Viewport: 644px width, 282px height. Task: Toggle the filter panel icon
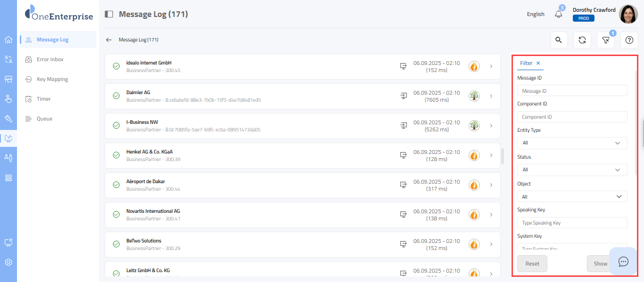click(606, 40)
